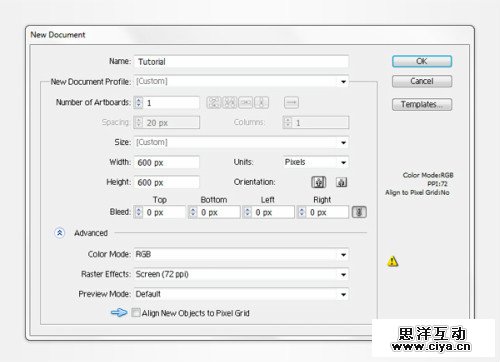Click the Align to Pixel Grid:No text
This screenshot has width=500, height=362.
pyautogui.click(x=417, y=192)
